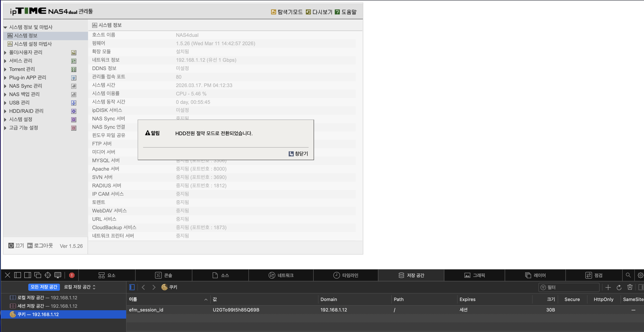
Task: Click the 서비스 관리 icon
Action: (x=74, y=61)
